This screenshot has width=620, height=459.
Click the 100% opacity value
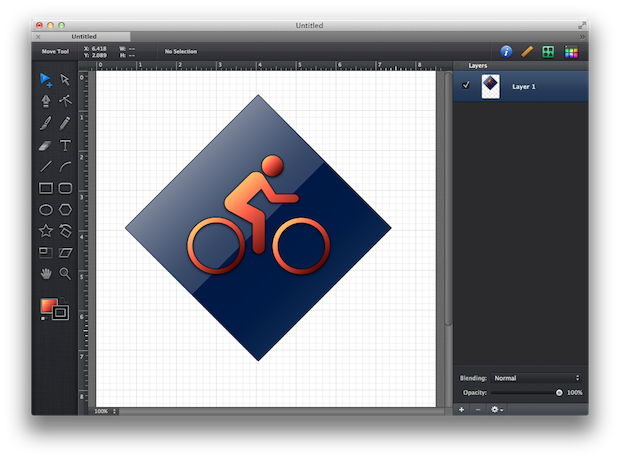575,393
